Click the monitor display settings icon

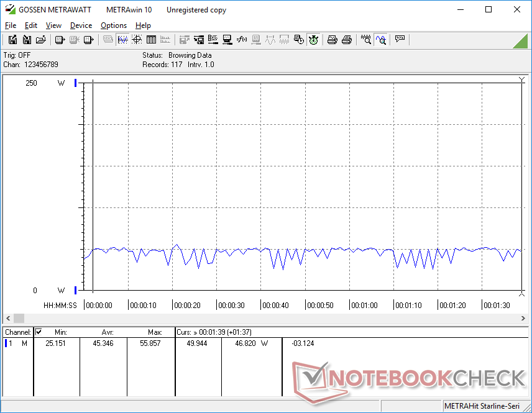(x=227, y=40)
